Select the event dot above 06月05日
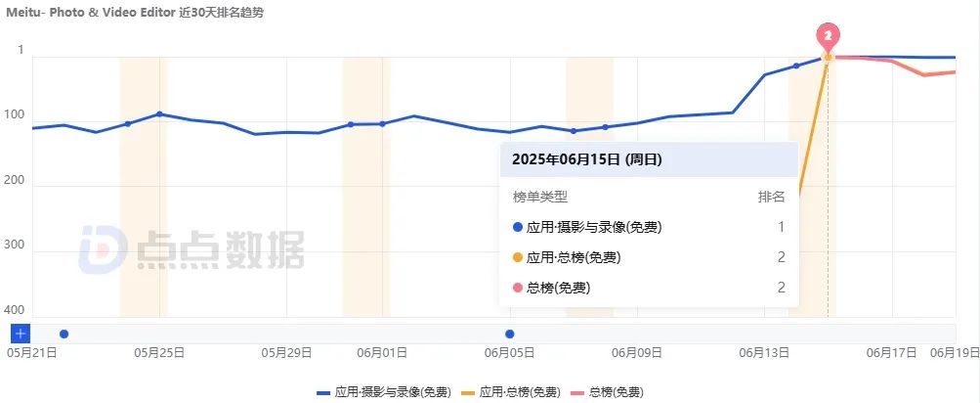The width and height of the screenshot is (980, 403). click(x=510, y=335)
